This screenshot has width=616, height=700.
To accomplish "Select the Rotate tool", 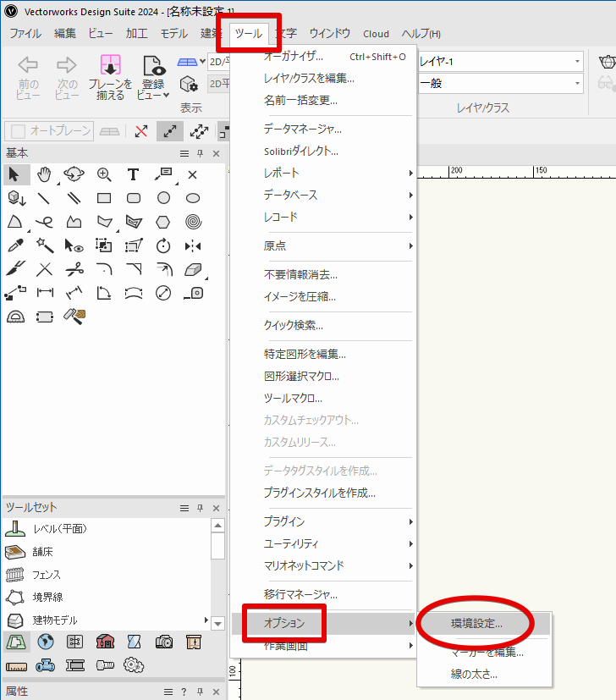I will click(x=163, y=245).
